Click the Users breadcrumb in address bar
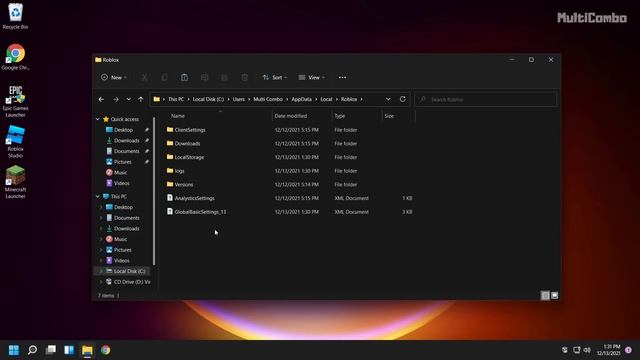The height and width of the screenshot is (360, 640). (x=239, y=99)
